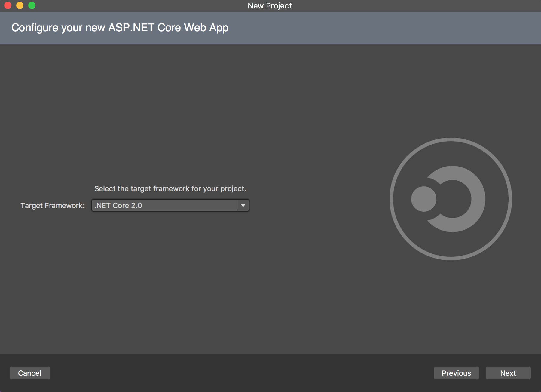Image resolution: width=541 pixels, height=392 pixels.
Task: Click the "New Project" window title
Action: pos(270,6)
